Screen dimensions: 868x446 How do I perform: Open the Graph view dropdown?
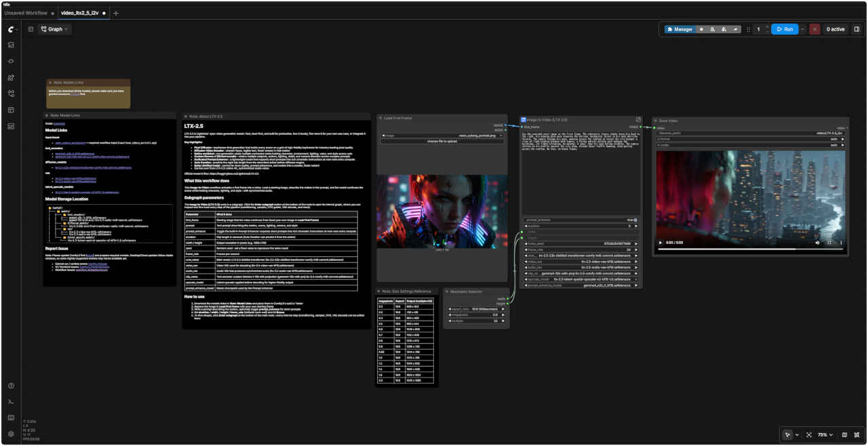tap(55, 29)
